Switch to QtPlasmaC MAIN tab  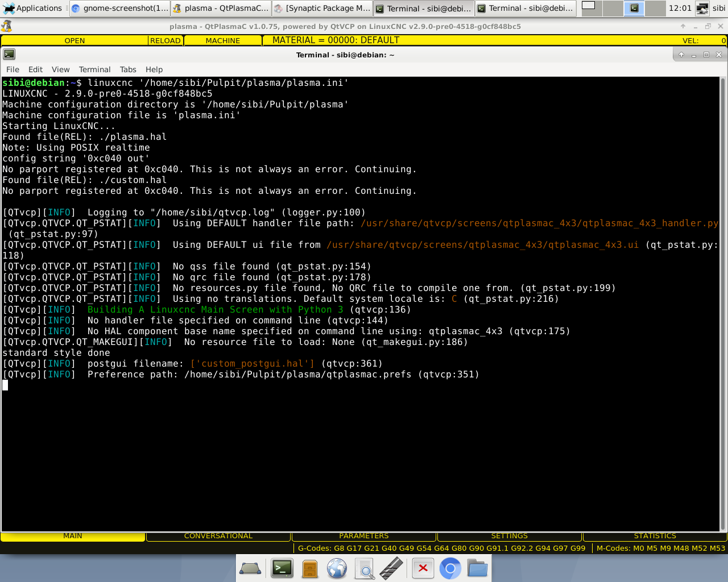click(73, 536)
